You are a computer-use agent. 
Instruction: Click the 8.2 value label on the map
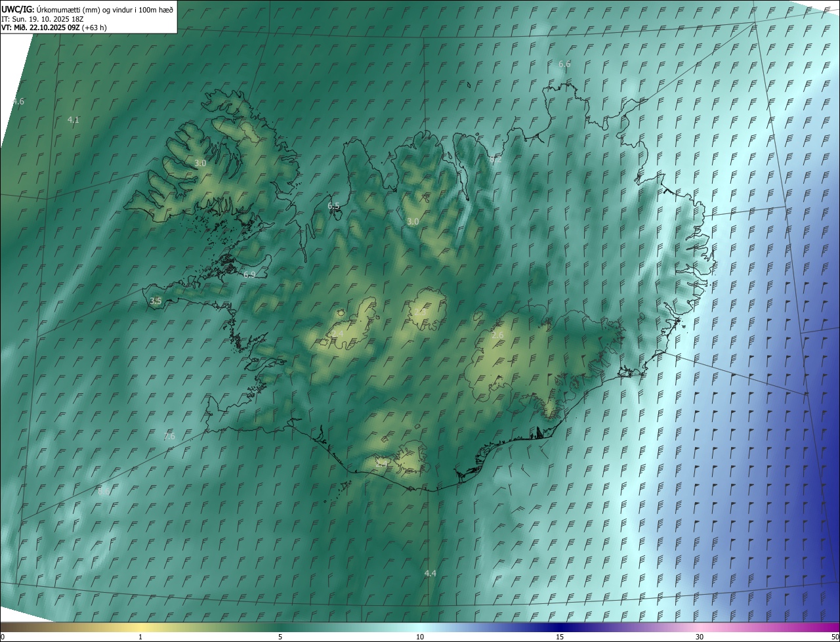point(495,160)
